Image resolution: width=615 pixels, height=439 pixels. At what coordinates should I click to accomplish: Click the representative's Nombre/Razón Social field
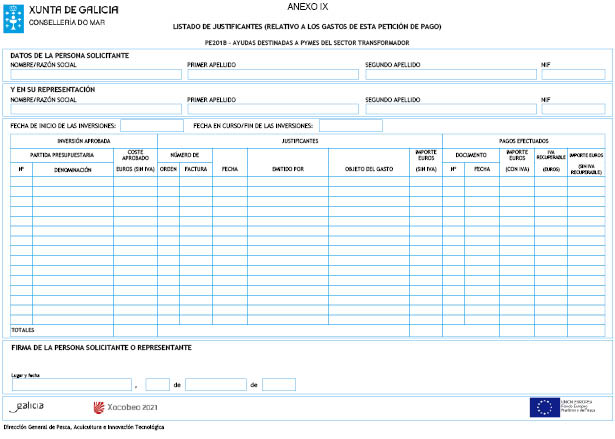(96, 109)
